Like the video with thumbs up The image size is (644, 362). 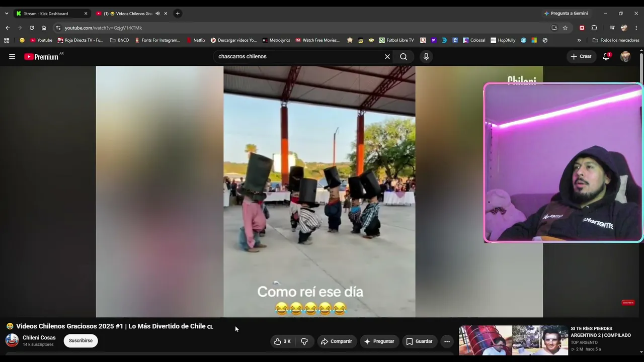coord(282,341)
